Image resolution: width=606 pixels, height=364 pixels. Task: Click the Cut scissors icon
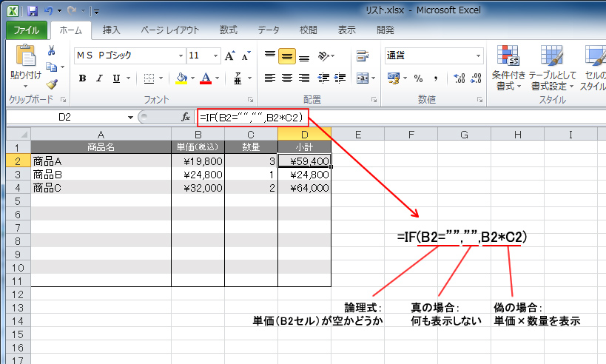tap(51, 50)
